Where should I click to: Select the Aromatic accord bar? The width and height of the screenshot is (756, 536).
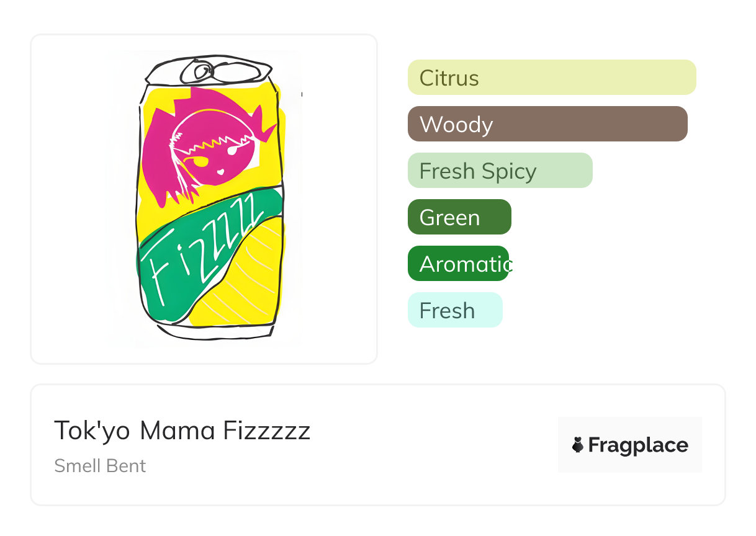pyautogui.click(x=458, y=264)
